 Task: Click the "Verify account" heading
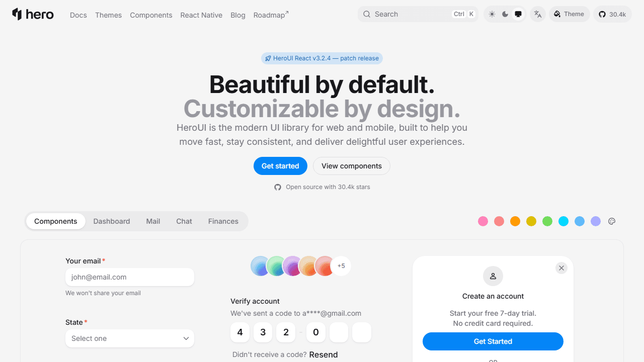[255, 301]
